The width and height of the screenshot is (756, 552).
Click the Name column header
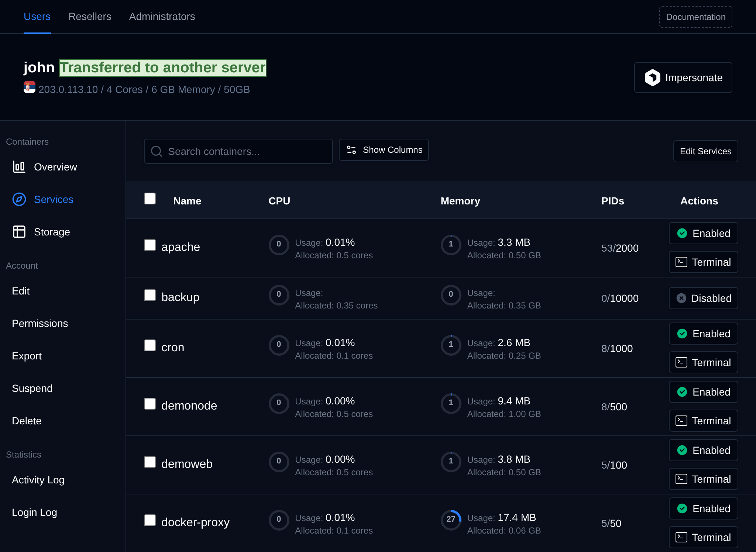point(187,201)
